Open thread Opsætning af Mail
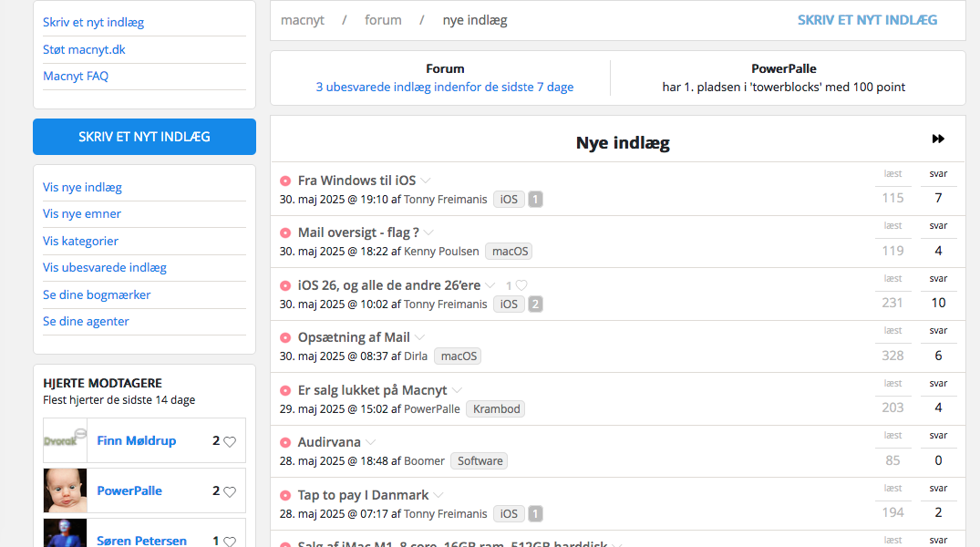The width and height of the screenshot is (980, 547). [354, 337]
